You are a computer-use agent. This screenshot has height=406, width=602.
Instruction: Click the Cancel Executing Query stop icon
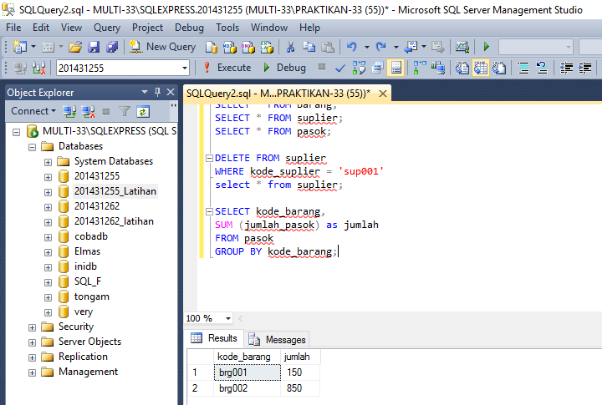click(x=322, y=67)
